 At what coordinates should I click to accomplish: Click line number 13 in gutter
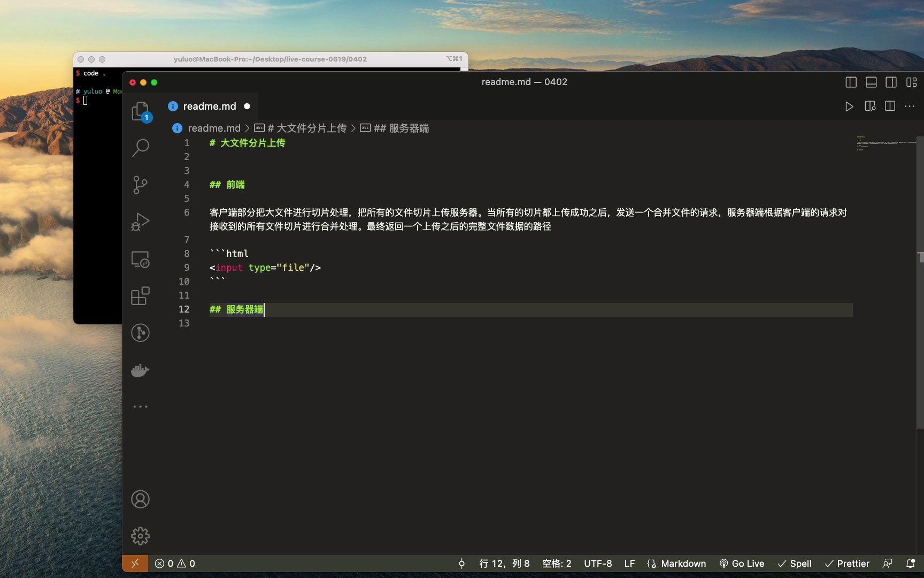(x=184, y=323)
